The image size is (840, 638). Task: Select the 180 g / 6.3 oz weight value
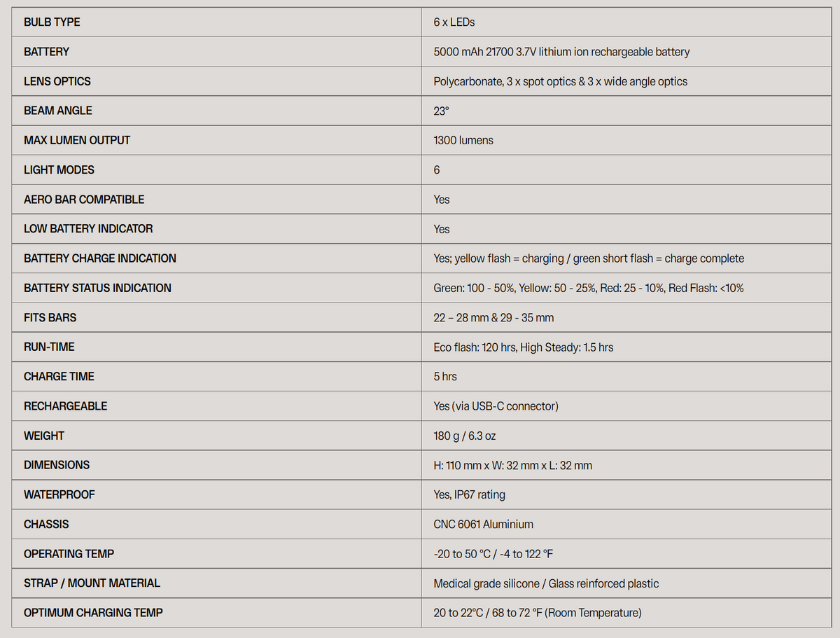(x=464, y=436)
